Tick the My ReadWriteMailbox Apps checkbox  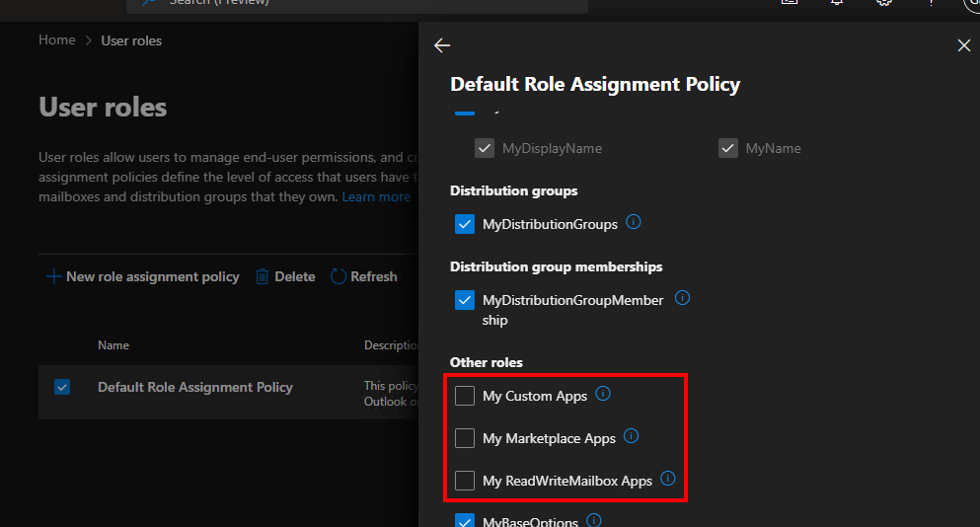coord(465,481)
